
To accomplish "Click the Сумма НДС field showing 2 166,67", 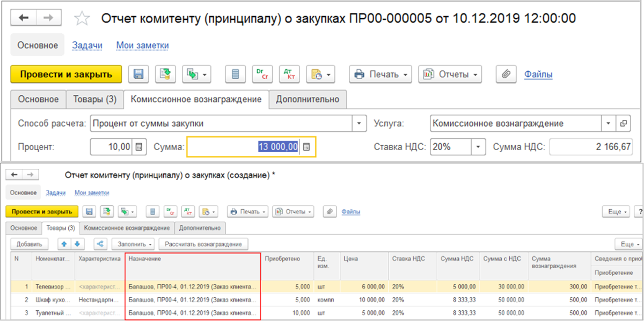I will click(x=592, y=146).
